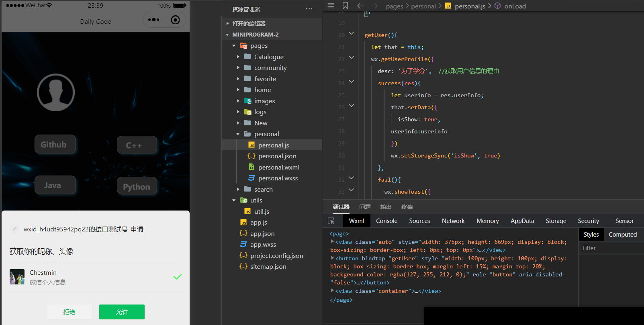Open the simulator capsule more-options dots
The width and height of the screenshot is (644, 325).
153,20
